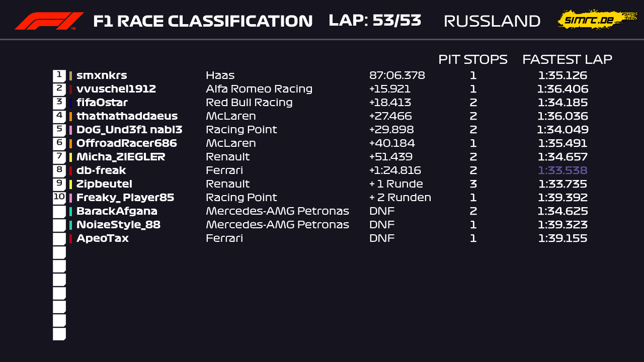Screen dimensions: 644x362
Task: Click the Haas team color bar beside smxnkrs
Action: (x=71, y=75)
